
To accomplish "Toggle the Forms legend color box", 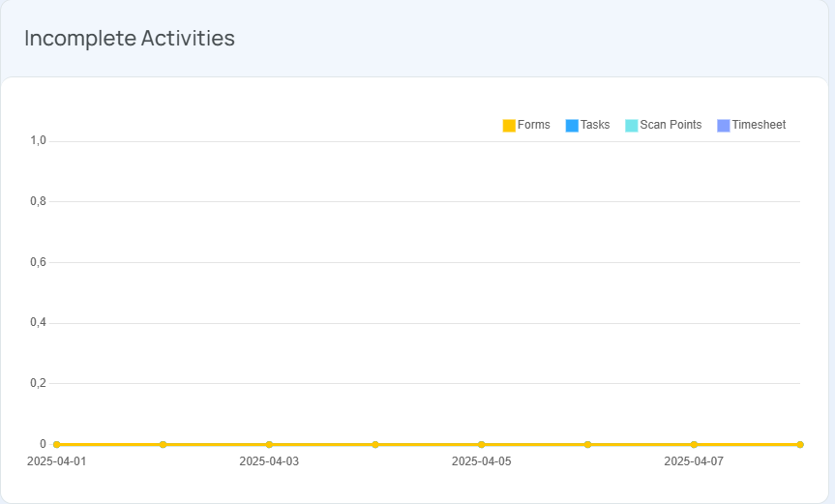I will 509,126.
